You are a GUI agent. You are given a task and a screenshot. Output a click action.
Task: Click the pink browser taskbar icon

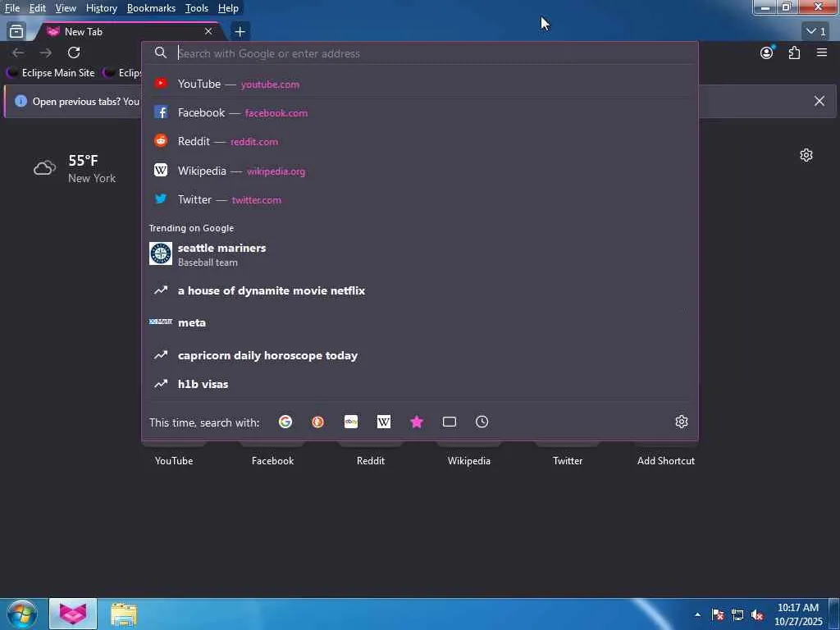pos(73,614)
